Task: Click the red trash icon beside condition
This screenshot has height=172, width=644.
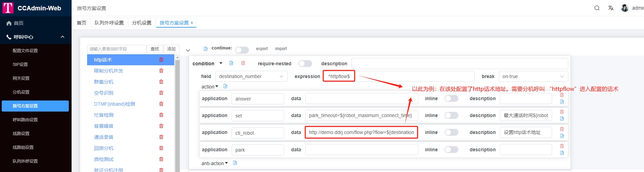Action: [243, 63]
